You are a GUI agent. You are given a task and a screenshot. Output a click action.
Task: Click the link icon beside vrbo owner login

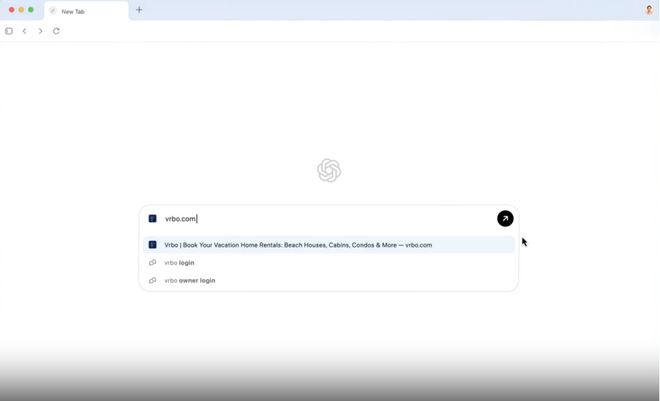(152, 280)
